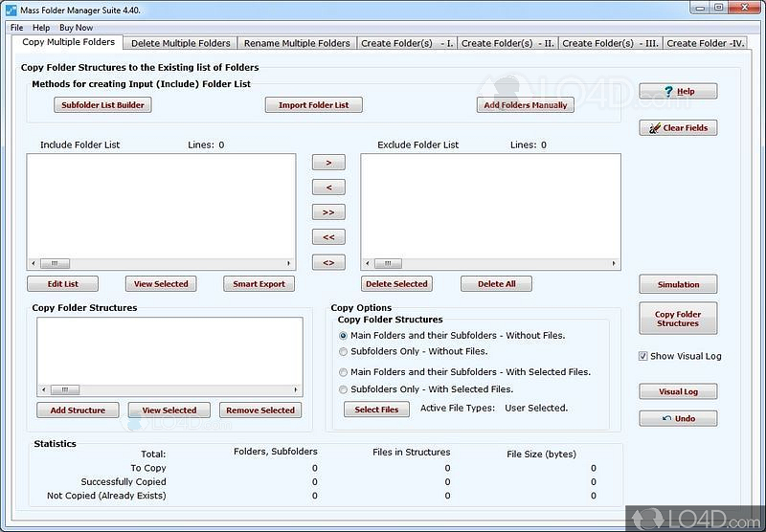This screenshot has height=532, width=766.
Task: Click the Exclude Folder List scrollbar right arrow
Action: pos(614,264)
